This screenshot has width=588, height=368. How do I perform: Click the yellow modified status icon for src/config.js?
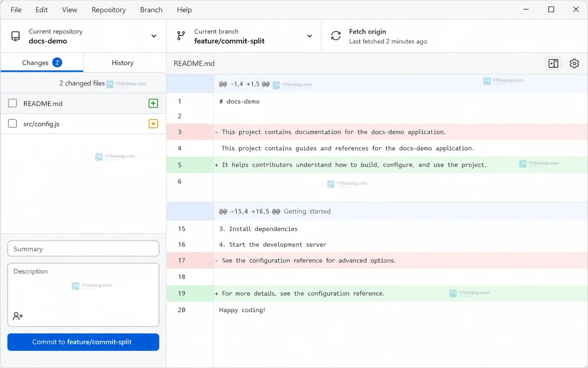coord(153,124)
